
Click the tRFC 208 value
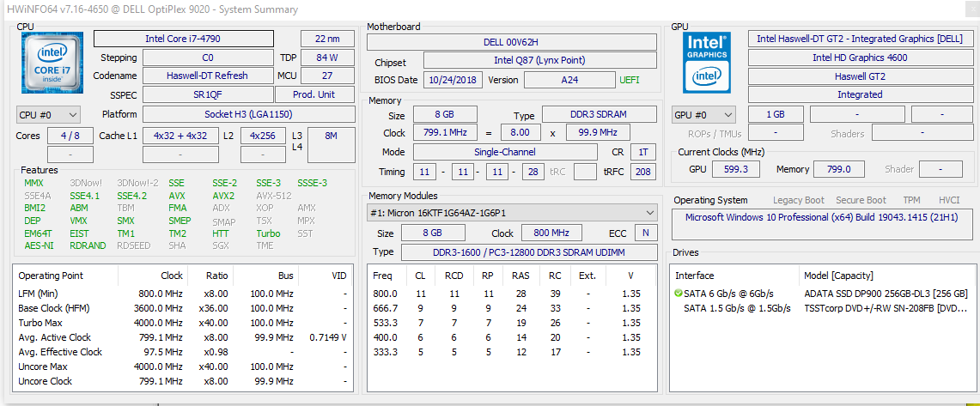644,171
